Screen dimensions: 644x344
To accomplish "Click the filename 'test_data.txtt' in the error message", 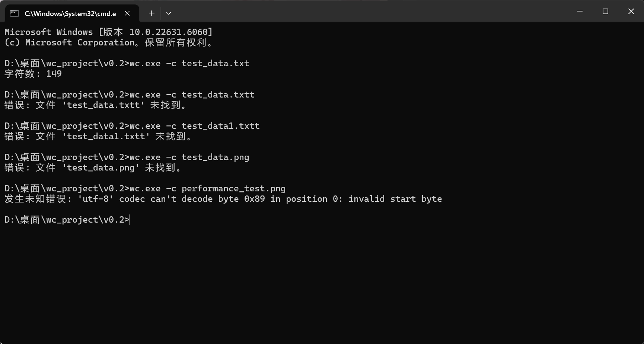I will coord(103,105).
